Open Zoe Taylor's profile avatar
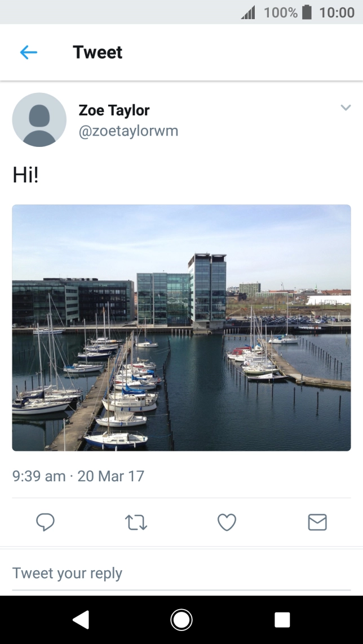The height and width of the screenshot is (644, 363). [x=39, y=120]
